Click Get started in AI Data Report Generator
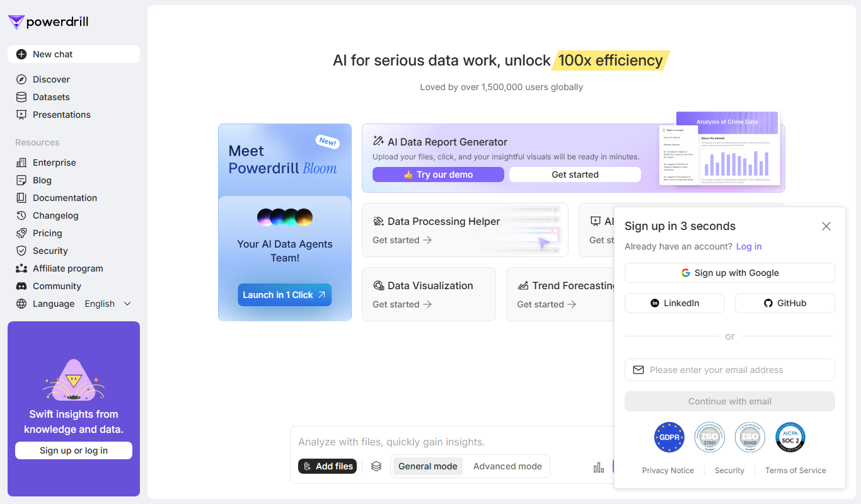The height and width of the screenshot is (504, 861). pos(575,175)
